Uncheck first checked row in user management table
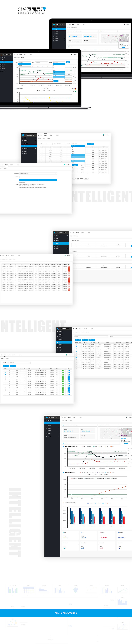The width and height of the screenshot is (132, 644). pos(76,346)
